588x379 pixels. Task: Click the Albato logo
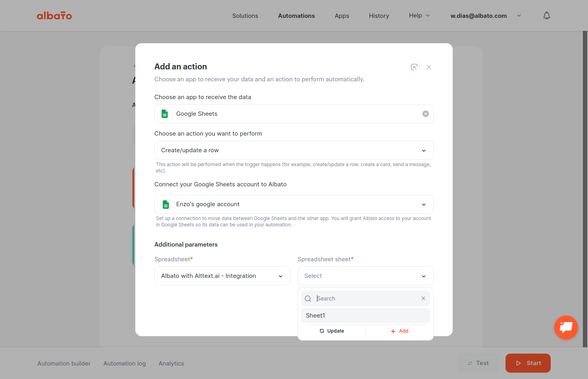54,16
